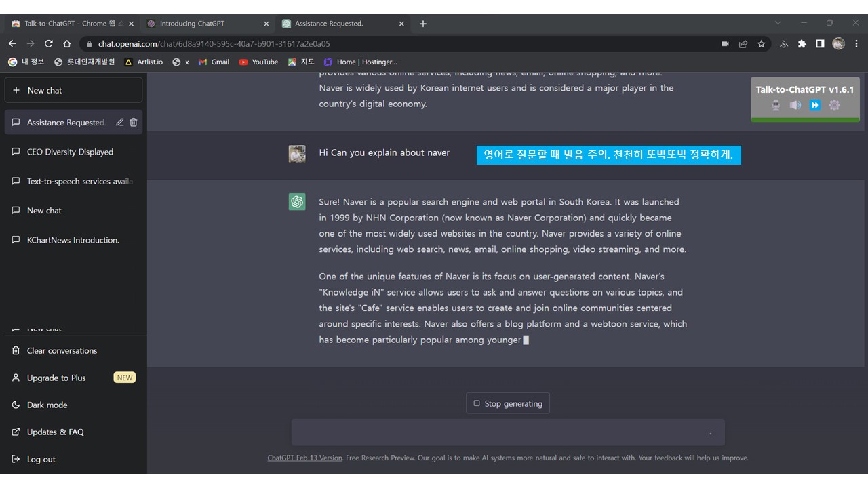Image resolution: width=868 pixels, height=488 pixels.
Task: Toggle the Talk-to-ChatGPT speaker voice icon
Action: pyautogui.click(x=795, y=105)
